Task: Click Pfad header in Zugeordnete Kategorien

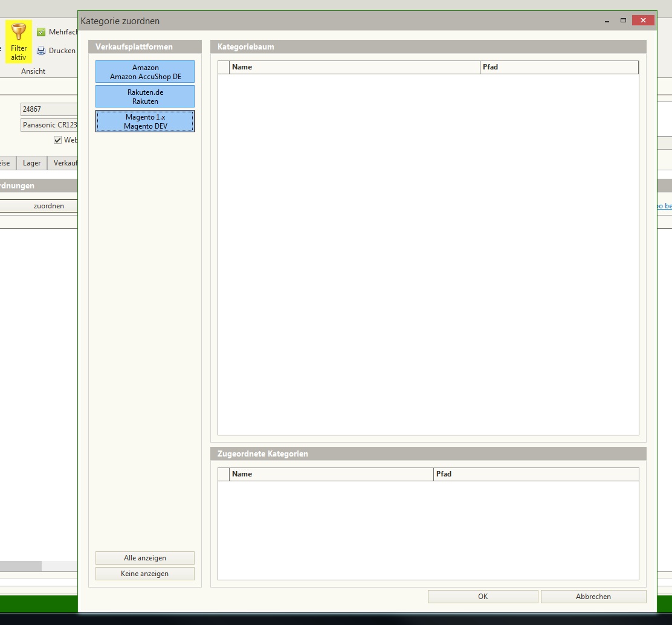Action: pos(535,474)
